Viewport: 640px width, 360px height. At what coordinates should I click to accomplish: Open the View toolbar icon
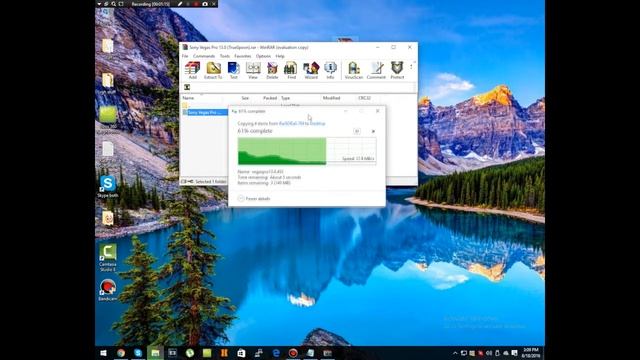253,70
